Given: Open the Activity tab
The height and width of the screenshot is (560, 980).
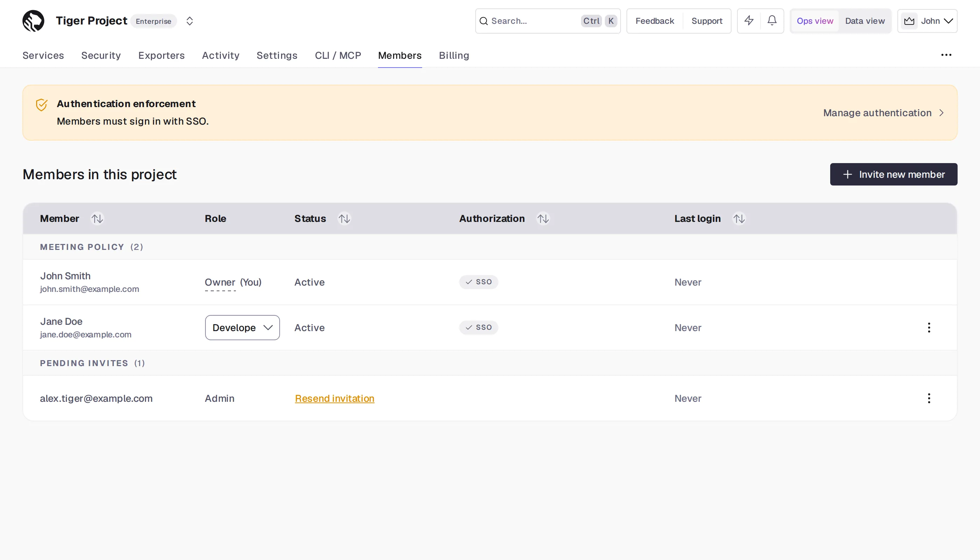Looking at the screenshot, I should coord(221,55).
